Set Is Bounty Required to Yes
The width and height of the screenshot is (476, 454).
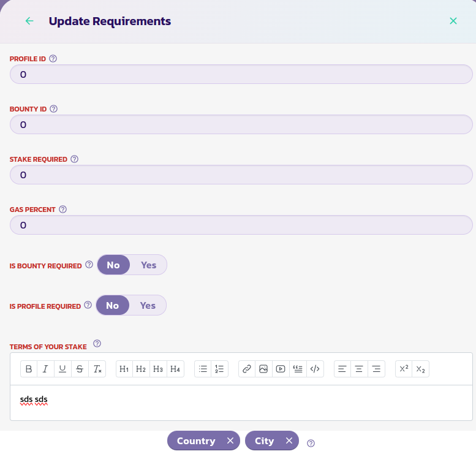click(148, 265)
